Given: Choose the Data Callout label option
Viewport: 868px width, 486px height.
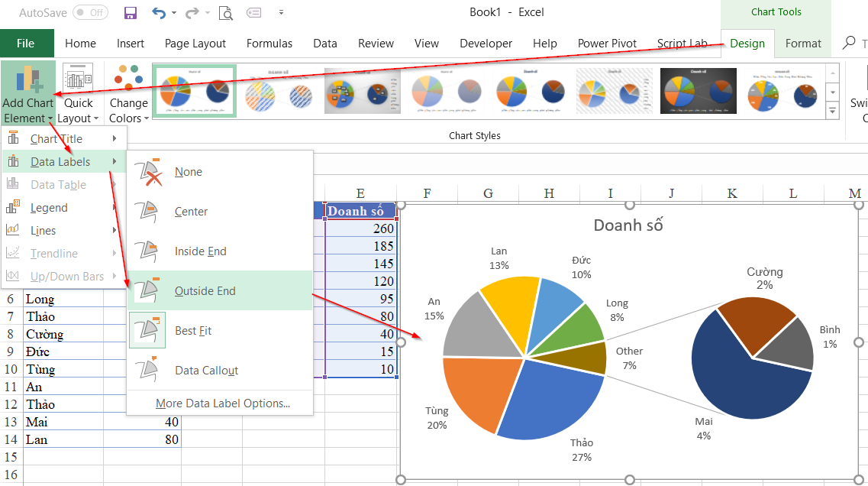Looking at the screenshot, I should coord(206,371).
